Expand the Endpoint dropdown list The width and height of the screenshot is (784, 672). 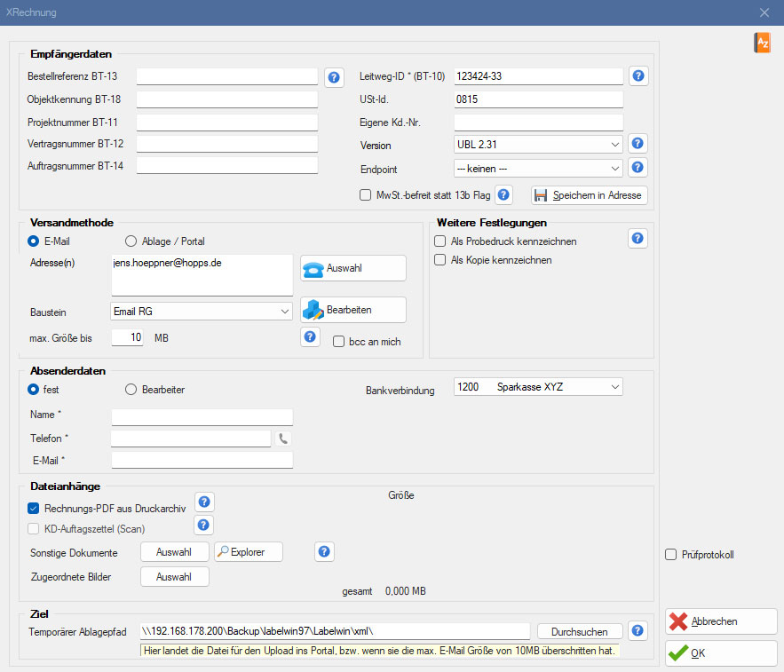click(x=537, y=168)
